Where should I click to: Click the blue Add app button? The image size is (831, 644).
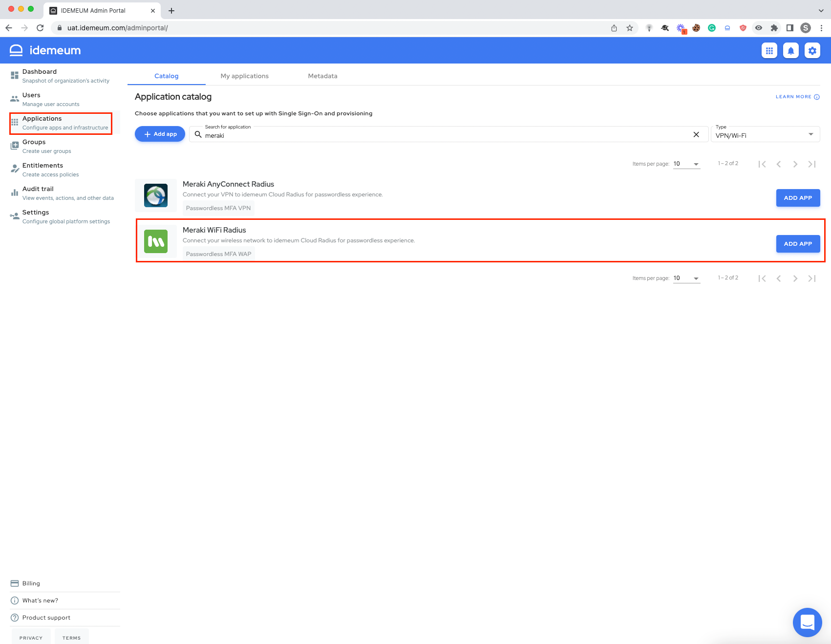[x=160, y=134]
